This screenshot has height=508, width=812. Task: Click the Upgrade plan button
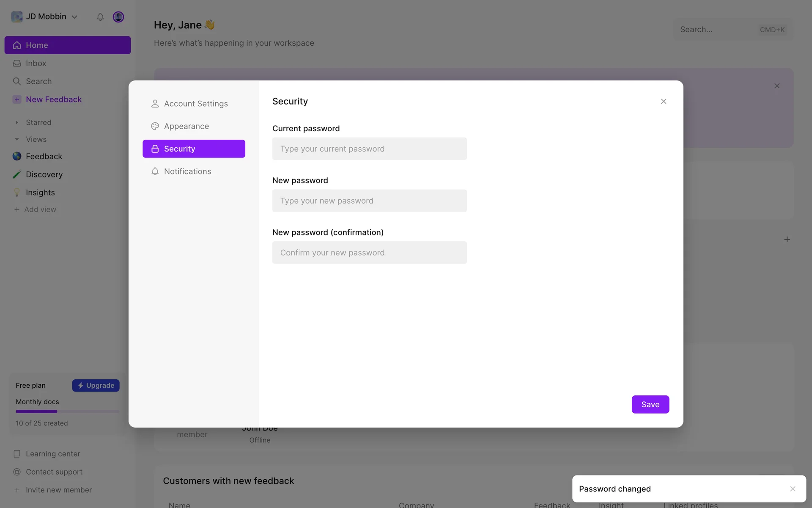click(96, 385)
